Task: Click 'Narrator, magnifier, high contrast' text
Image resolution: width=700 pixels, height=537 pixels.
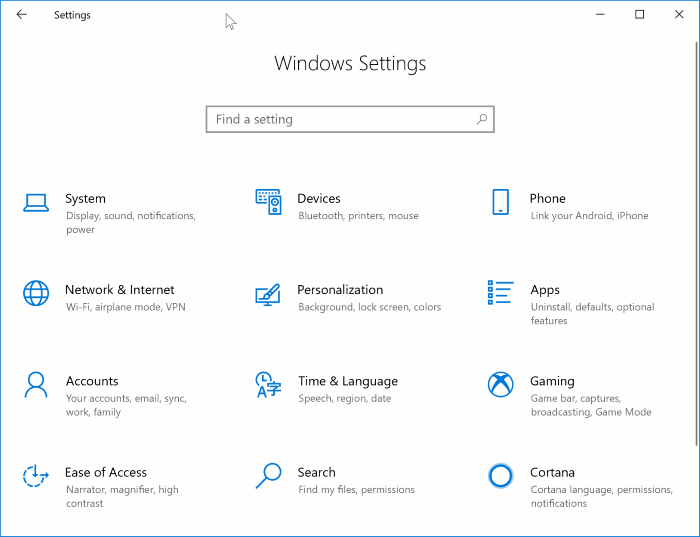Action: coord(122,496)
